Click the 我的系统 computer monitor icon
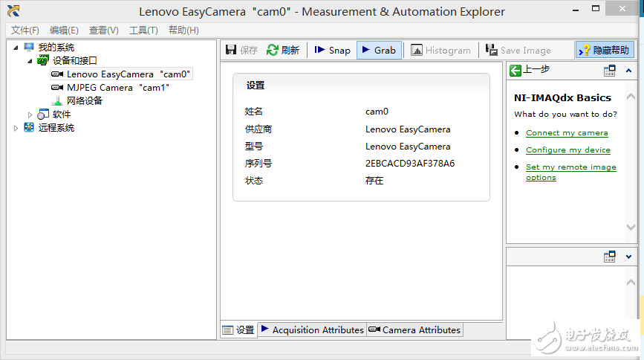 (29, 47)
